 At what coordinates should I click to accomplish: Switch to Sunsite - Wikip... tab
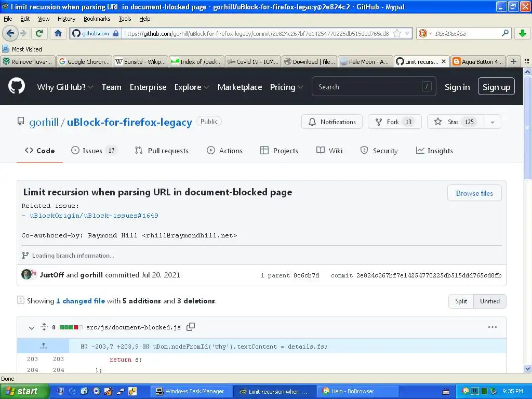[x=140, y=61]
